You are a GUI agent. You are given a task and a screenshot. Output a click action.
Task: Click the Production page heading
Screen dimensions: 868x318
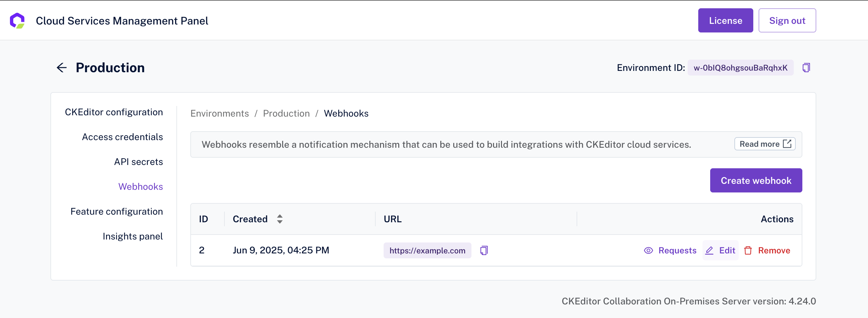pos(110,68)
